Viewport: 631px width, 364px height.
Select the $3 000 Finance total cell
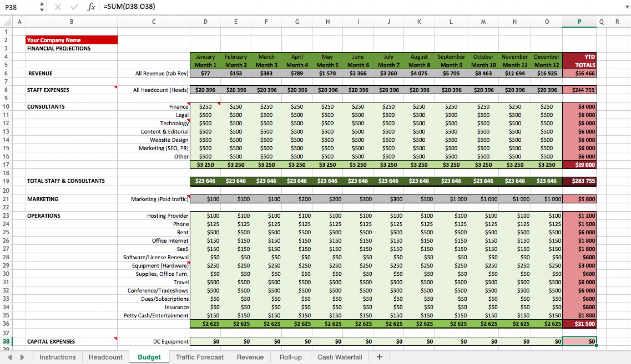[579, 107]
